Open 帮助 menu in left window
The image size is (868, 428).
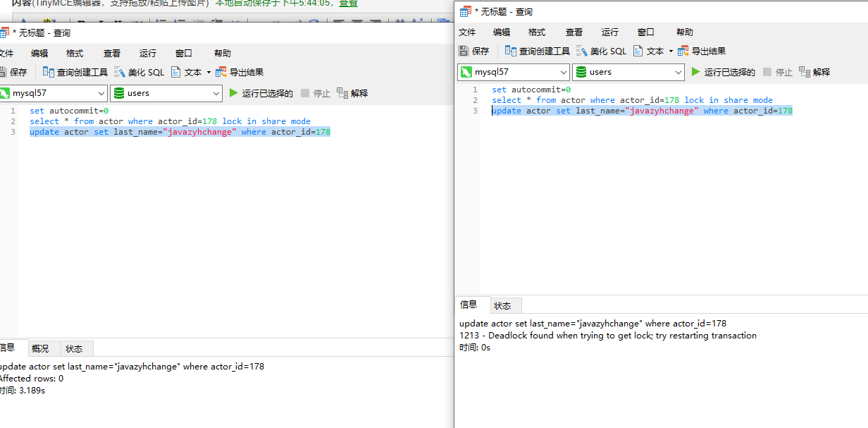pyautogui.click(x=223, y=53)
